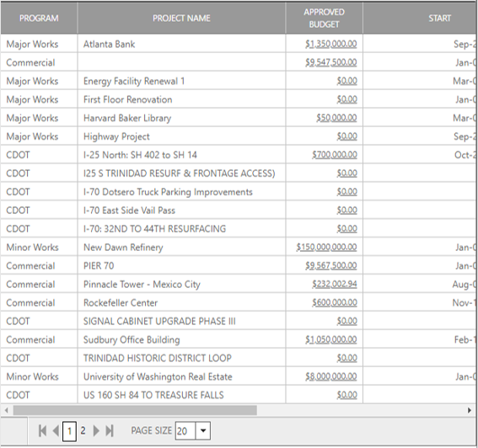Sort by the START column header
The height and width of the screenshot is (448, 478).
point(439,19)
